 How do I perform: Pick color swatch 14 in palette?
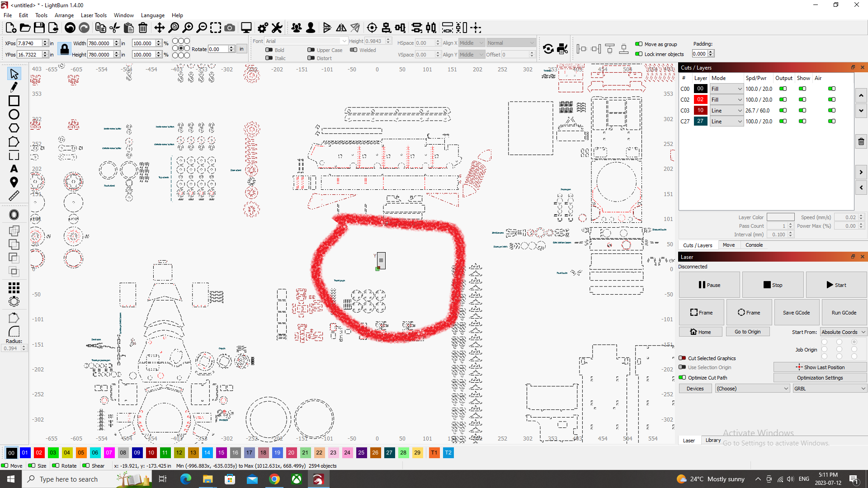pyautogui.click(x=207, y=453)
